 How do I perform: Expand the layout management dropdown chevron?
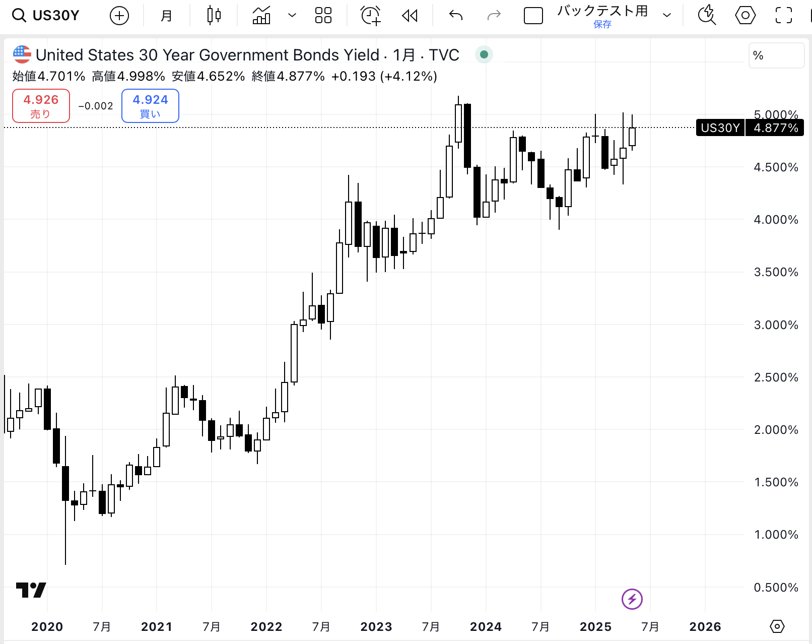click(667, 16)
